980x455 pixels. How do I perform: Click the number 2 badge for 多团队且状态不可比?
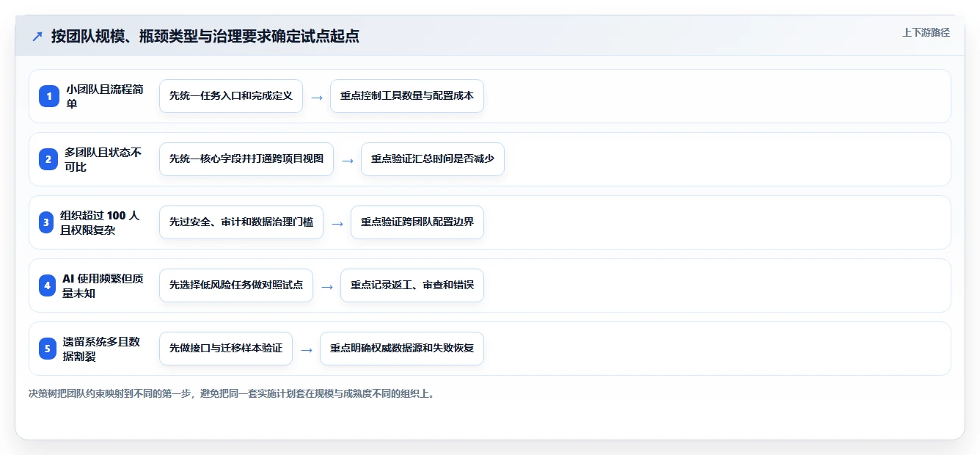tap(49, 159)
